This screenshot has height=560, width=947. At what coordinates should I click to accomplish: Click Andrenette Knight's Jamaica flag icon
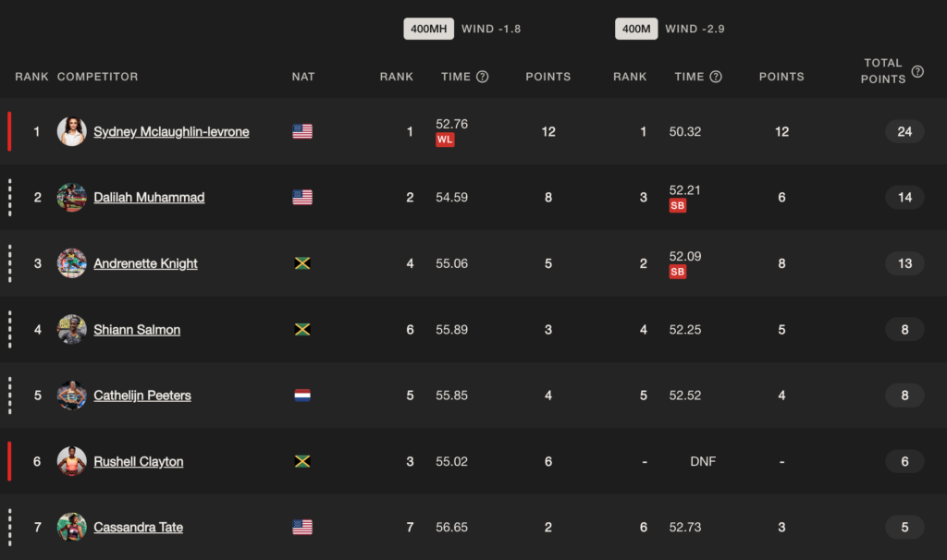(x=302, y=263)
